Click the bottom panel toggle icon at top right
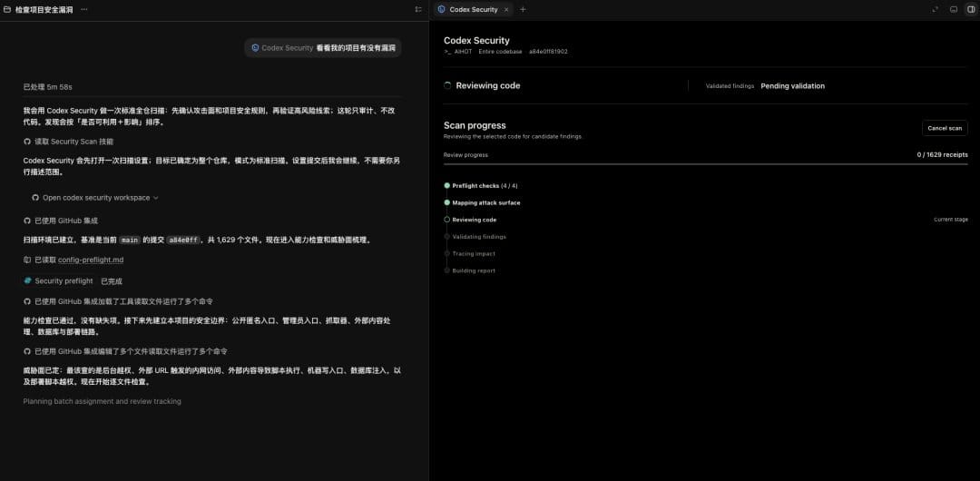The image size is (980, 481). coord(954,9)
